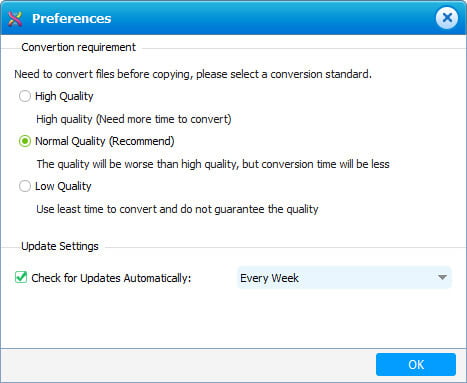Image resolution: width=467 pixels, height=383 pixels.
Task: Click the "Convertion requirement" group heading
Action: (78, 47)
